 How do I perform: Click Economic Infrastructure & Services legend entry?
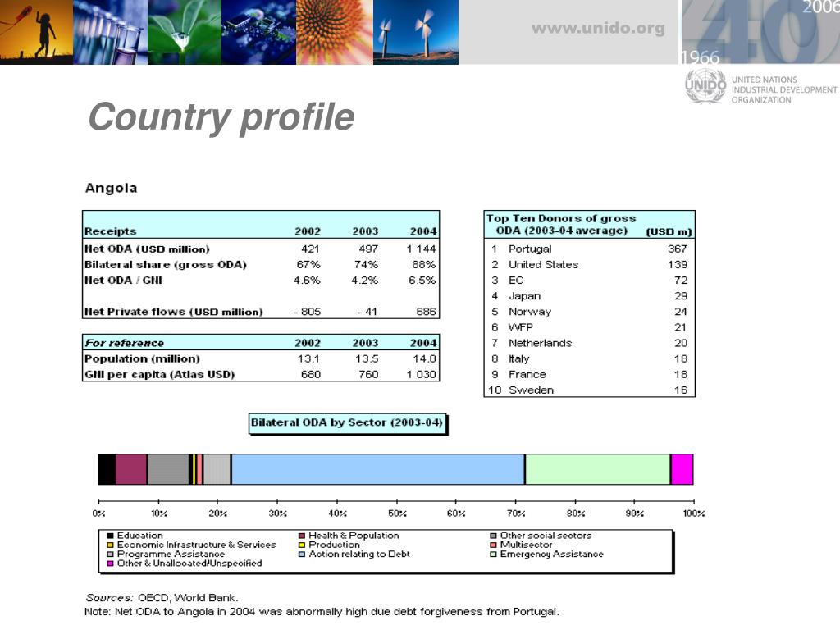pos(191,545)
